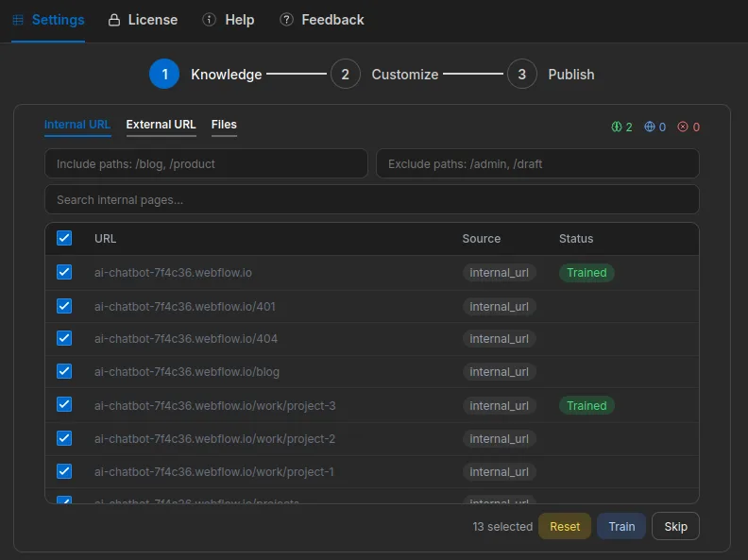Open the License tab
748x560 pixels.
pos(144,20)
